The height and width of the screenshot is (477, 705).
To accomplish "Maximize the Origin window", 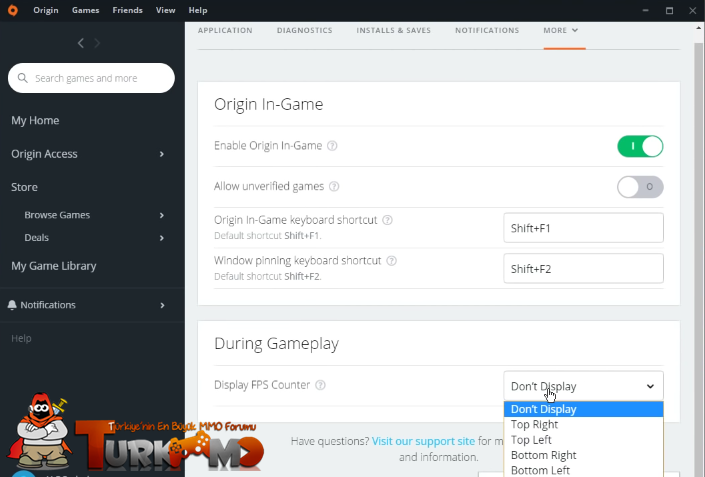I will click(669, 10).
